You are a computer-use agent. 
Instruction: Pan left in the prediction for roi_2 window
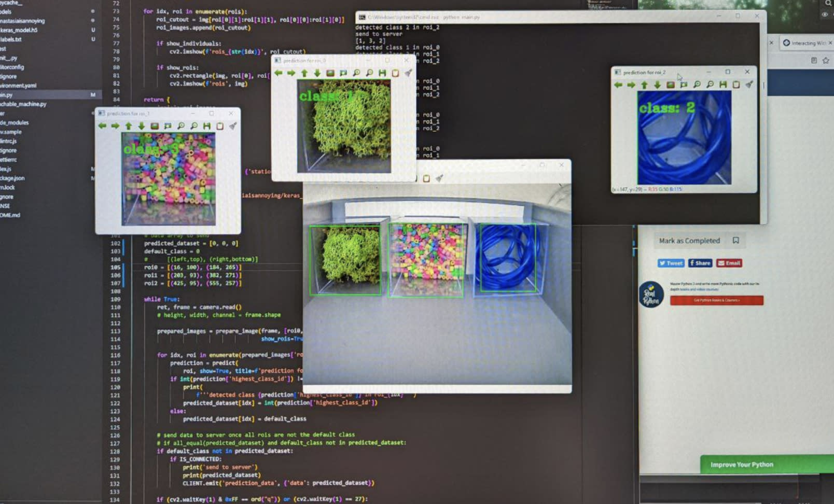pos(618,85)
